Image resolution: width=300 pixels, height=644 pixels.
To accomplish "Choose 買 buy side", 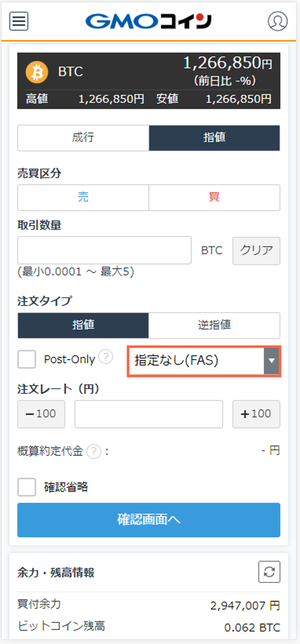I will click(214, 197).
